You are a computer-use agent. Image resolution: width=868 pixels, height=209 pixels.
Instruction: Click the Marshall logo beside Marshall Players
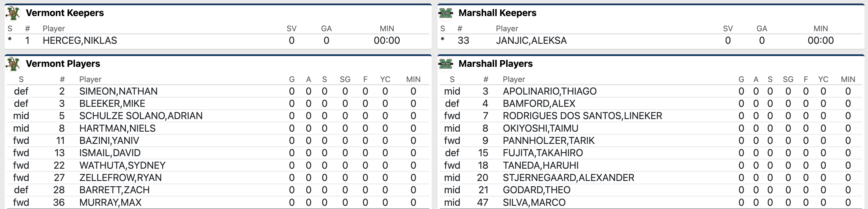446,64
